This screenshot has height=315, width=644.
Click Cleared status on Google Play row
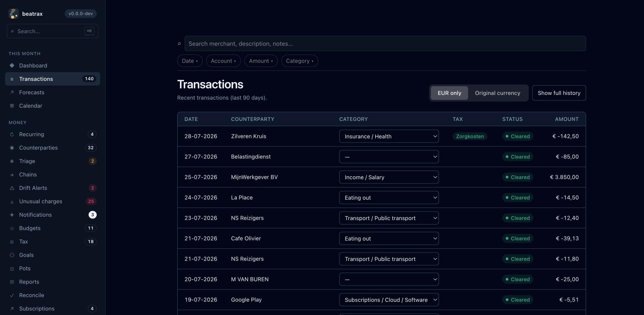pyautogui.click(x=517, y=300)
